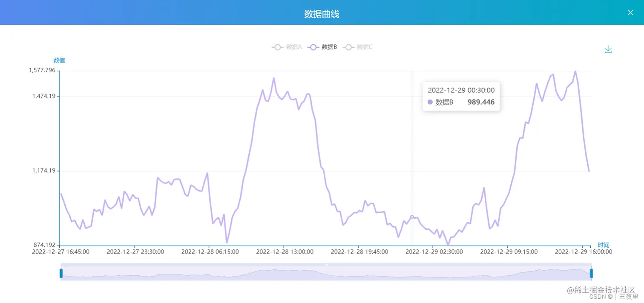Click the 数据曲线 dialog title

point(322,14)
